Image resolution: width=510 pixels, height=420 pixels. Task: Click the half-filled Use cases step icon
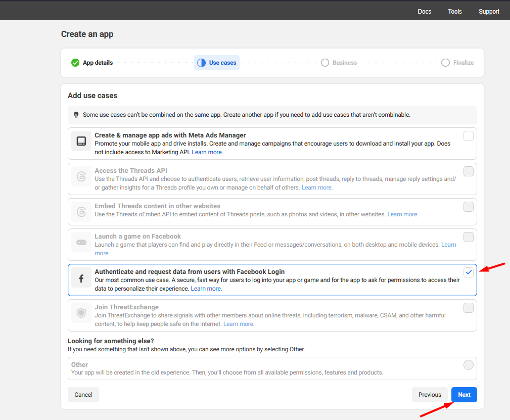click(x=201, y=63)
